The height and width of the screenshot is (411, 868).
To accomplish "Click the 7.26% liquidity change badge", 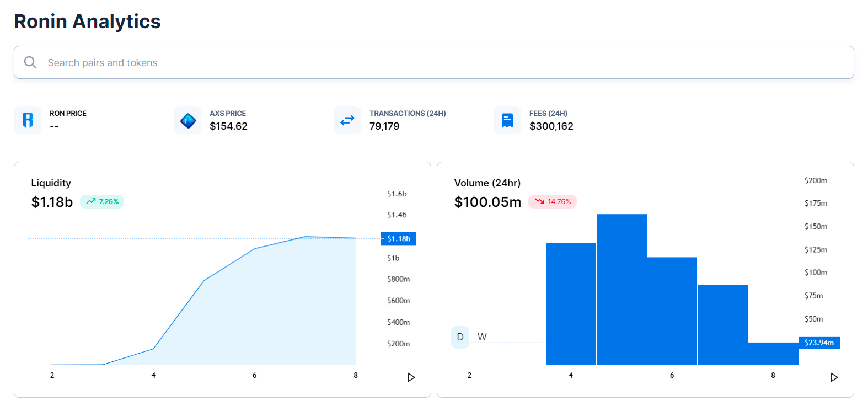I will [x=102, y=201].
